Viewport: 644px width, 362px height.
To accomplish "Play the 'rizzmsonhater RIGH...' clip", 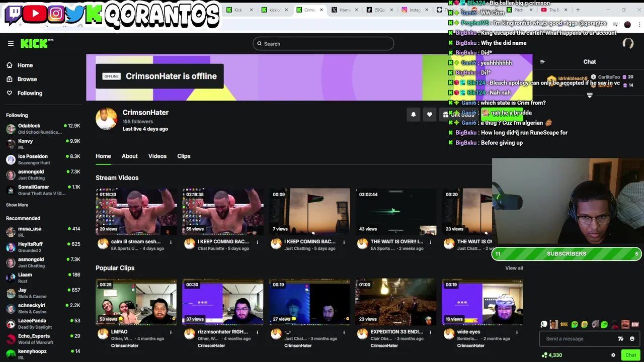I will point(223,302).
